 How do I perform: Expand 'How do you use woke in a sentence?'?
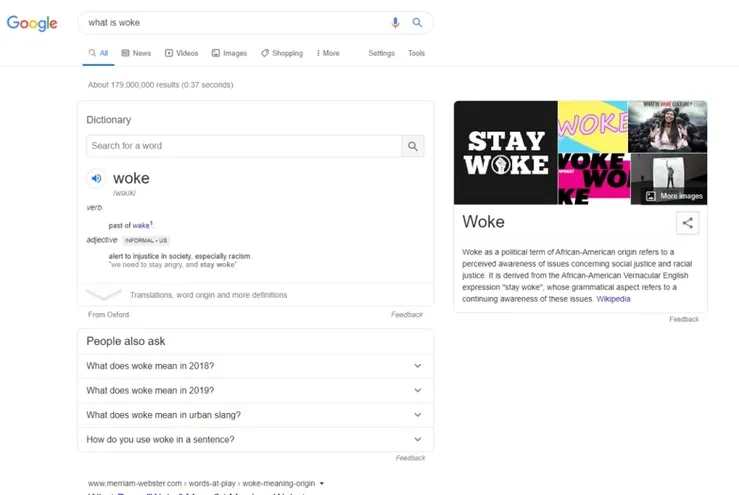(255, 439)
